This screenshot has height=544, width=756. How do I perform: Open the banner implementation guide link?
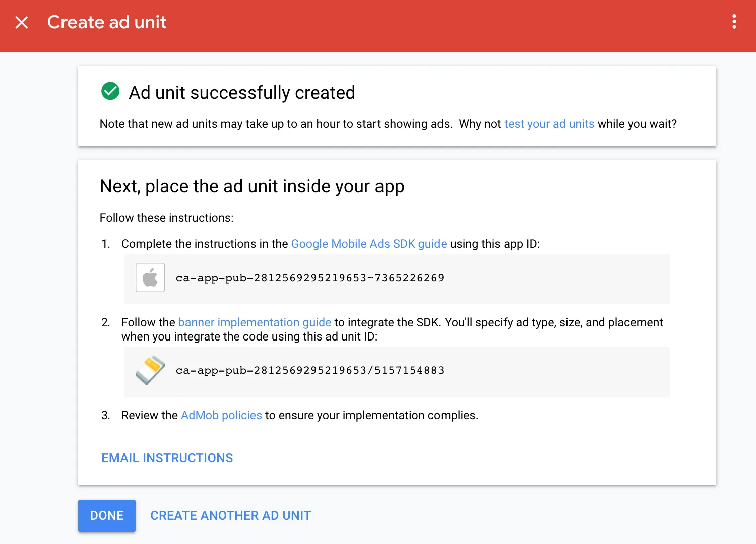pyautogui.click(x=255, y=322)
